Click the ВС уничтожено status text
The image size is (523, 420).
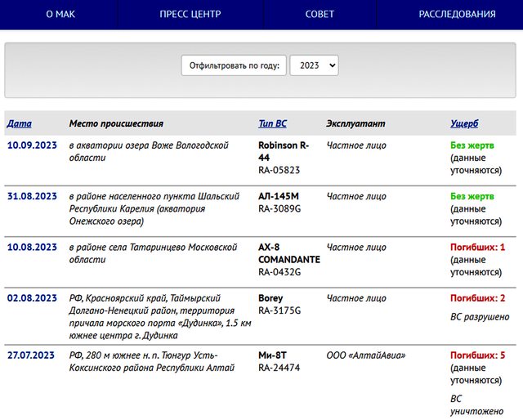477,405
